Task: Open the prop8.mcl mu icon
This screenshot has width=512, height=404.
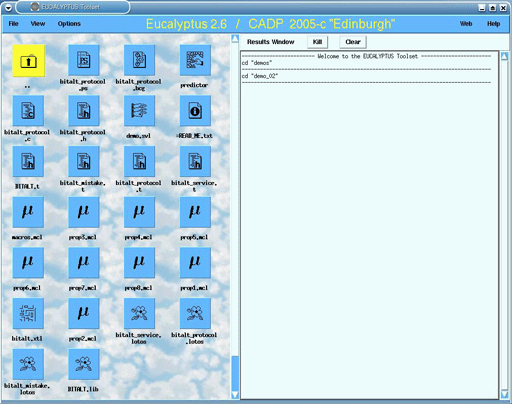Action: coord(139,263)
